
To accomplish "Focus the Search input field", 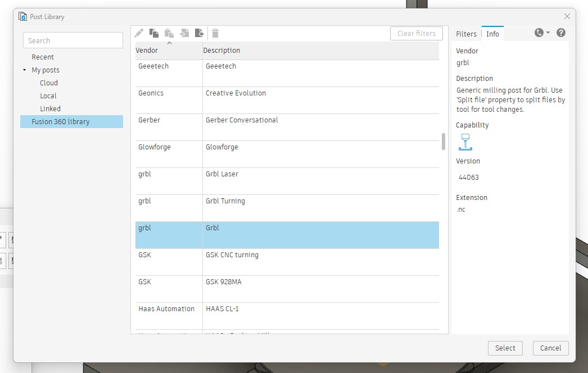I will [x=73, y=40].
